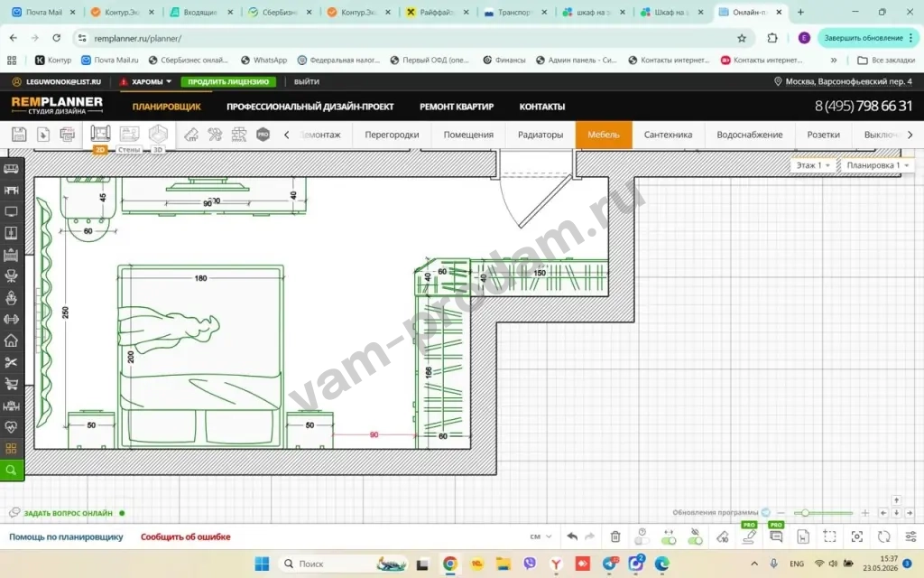This screenshot has width=924, height=578.
Task: Click the PRO hexagon badge in toolbar
Action: point(263,135)
